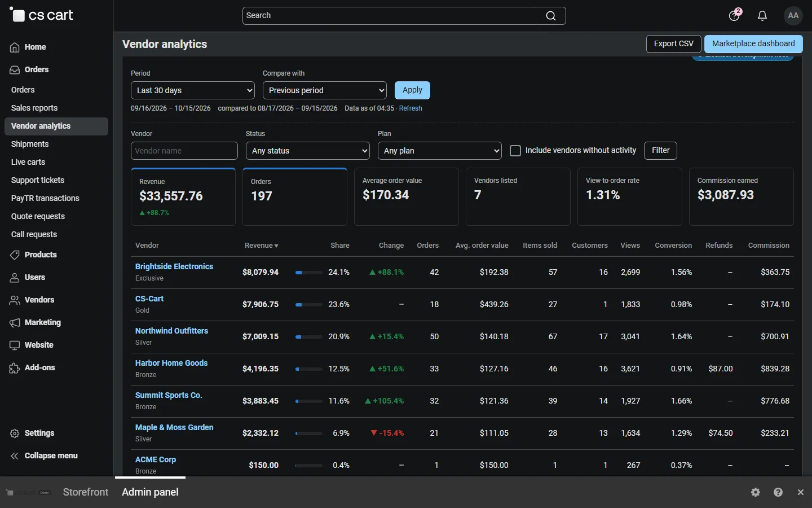Open Brightside Electronics vendor link
812x508 pixels.
click(174, 266)
